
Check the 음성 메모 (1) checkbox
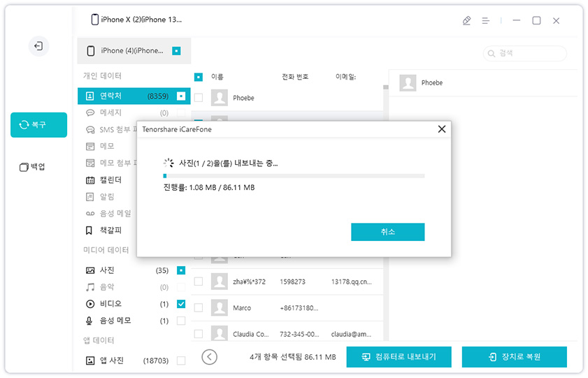(181, 321)
